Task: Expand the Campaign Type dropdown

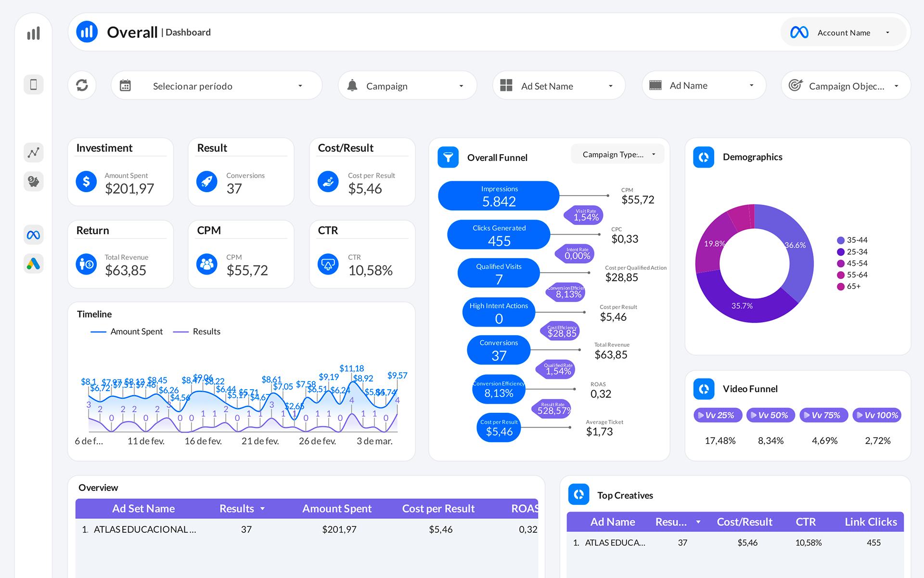Action: coord(618,154)
